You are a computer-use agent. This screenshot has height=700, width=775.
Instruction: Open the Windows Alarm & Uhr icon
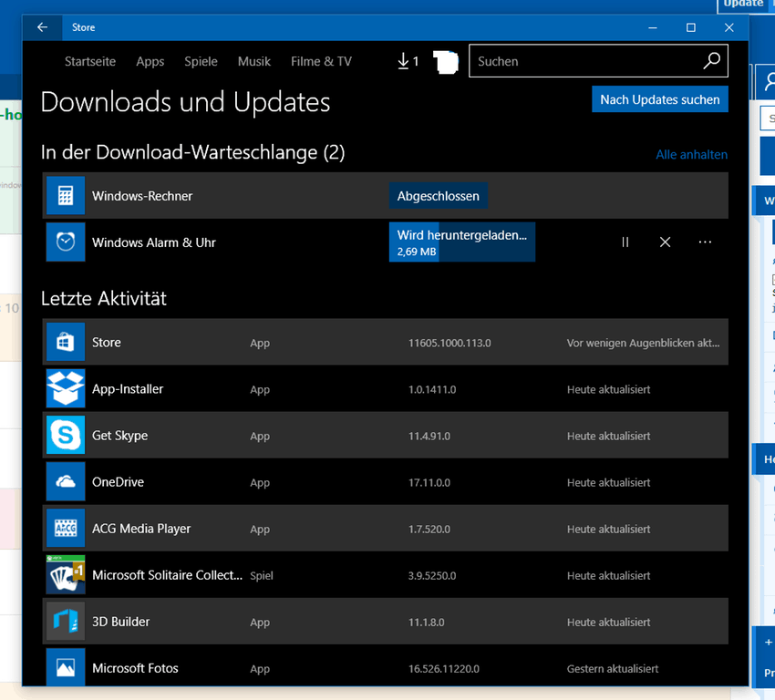click(x=66, y=242)
